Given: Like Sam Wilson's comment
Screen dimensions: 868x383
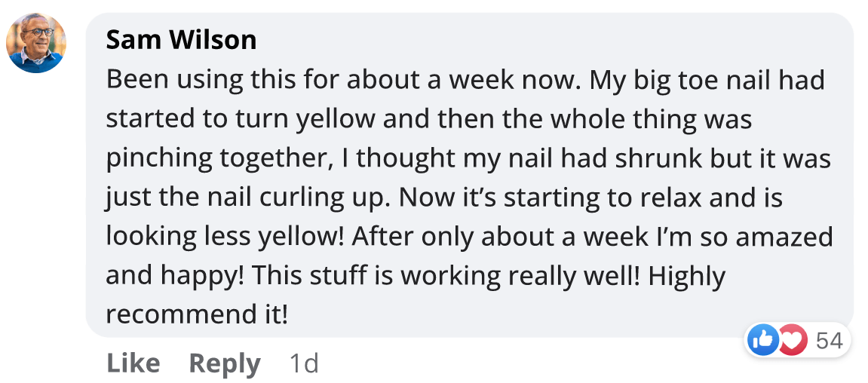Looking at the screenshot, I should point(133,363).
